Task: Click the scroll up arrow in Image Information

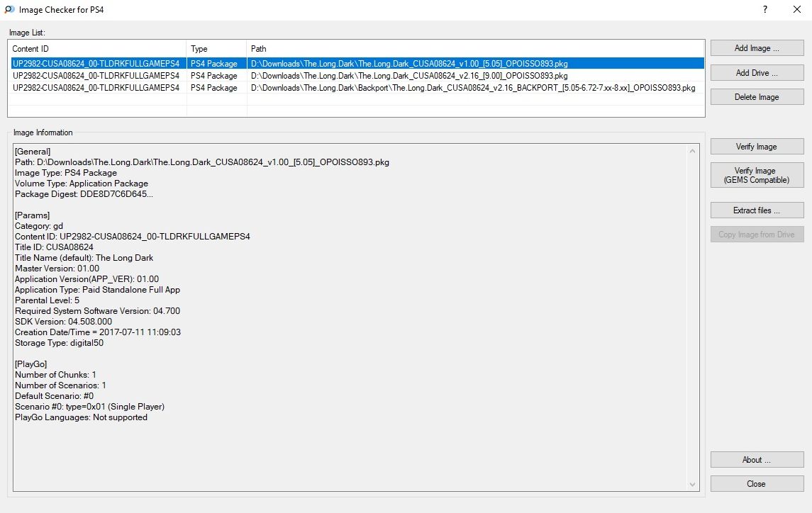Action: (x=692, y=151)
